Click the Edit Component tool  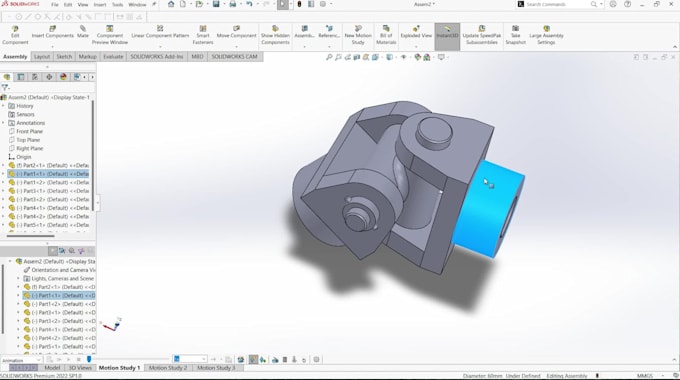coord(15,35)
